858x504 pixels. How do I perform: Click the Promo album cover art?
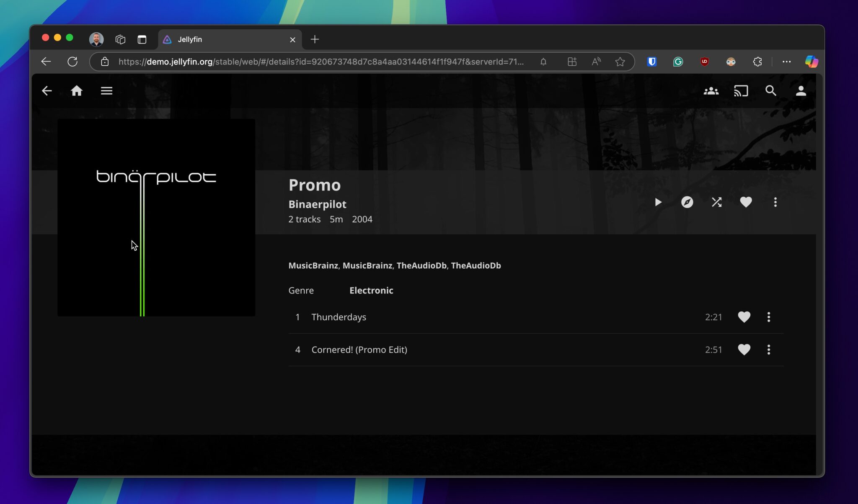(x=156, y=217)
